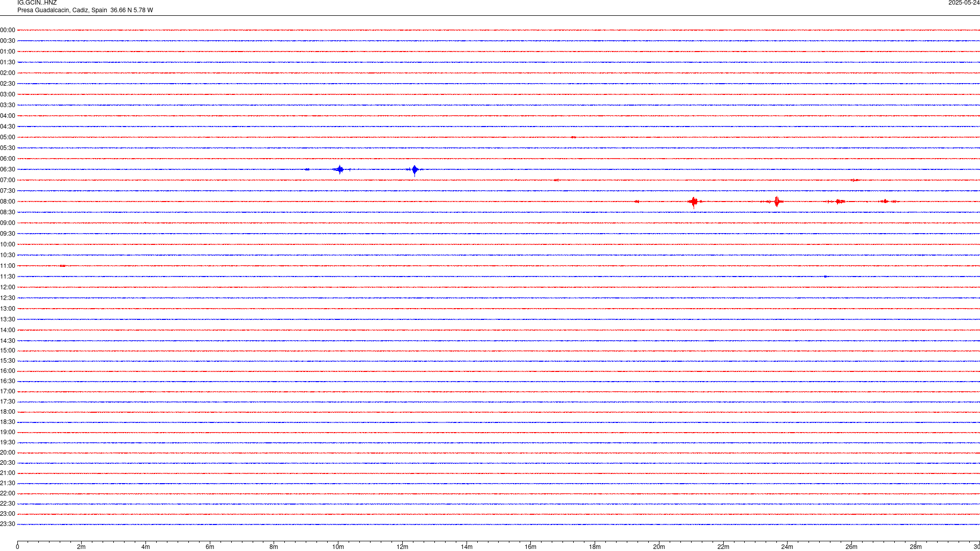Select the 08:00 trace label

(8, 202)
